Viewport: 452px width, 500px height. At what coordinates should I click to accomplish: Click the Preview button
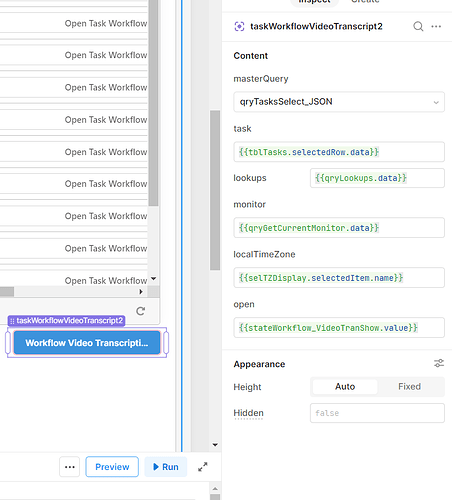pos(112,467)
